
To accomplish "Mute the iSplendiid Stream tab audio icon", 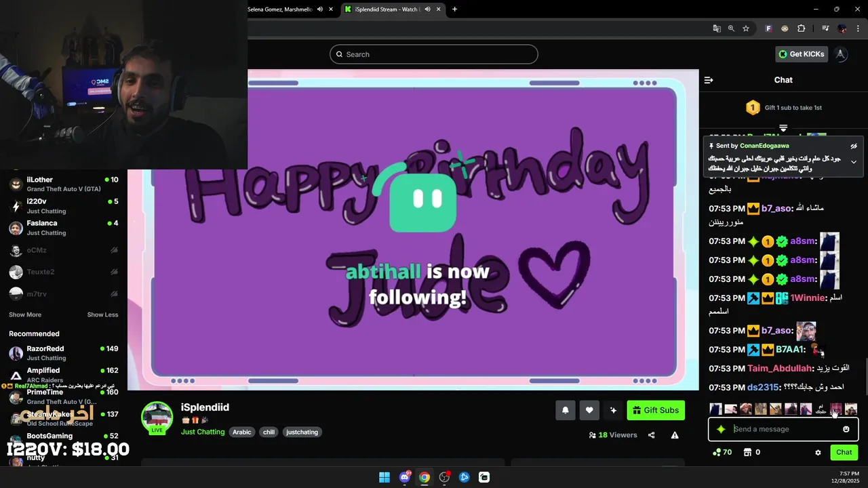I will click(x=426, y=9).
